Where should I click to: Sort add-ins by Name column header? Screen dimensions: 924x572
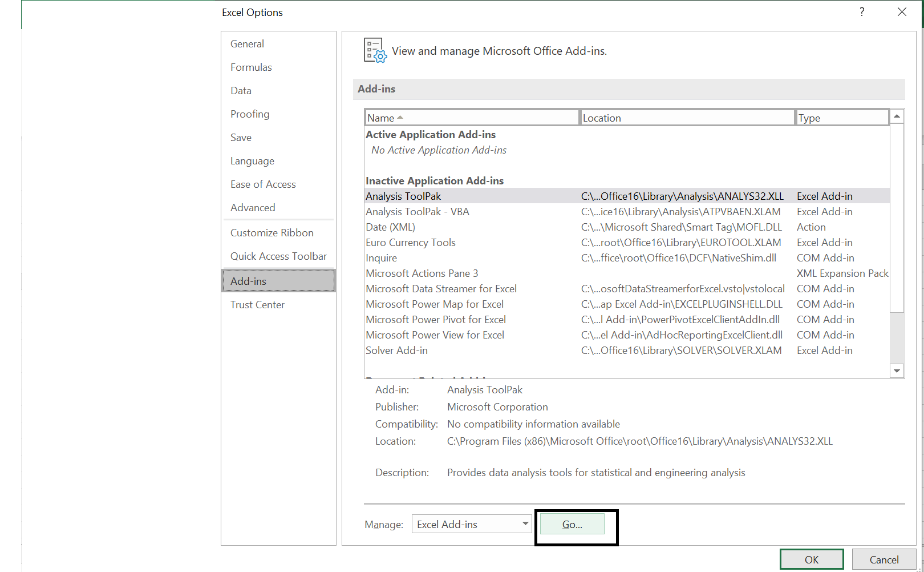(472, 118)
